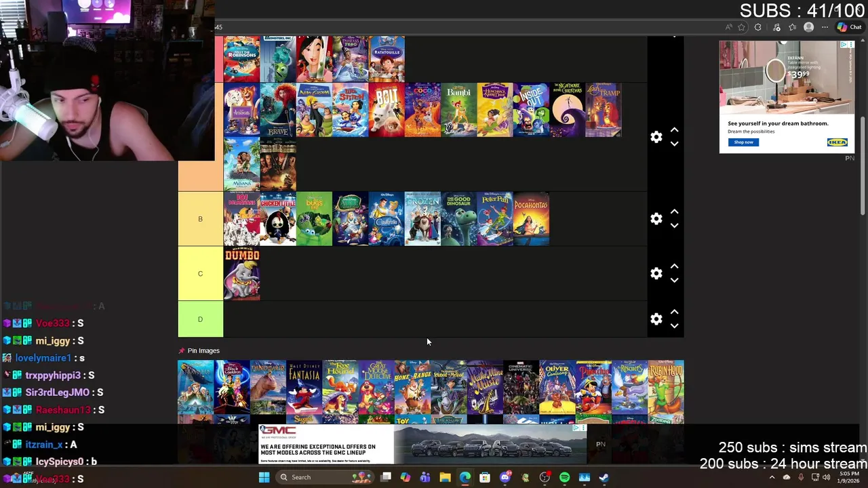Move the C tier row up
The width and height of the screenshot is (868, 488).
[674, 266]
